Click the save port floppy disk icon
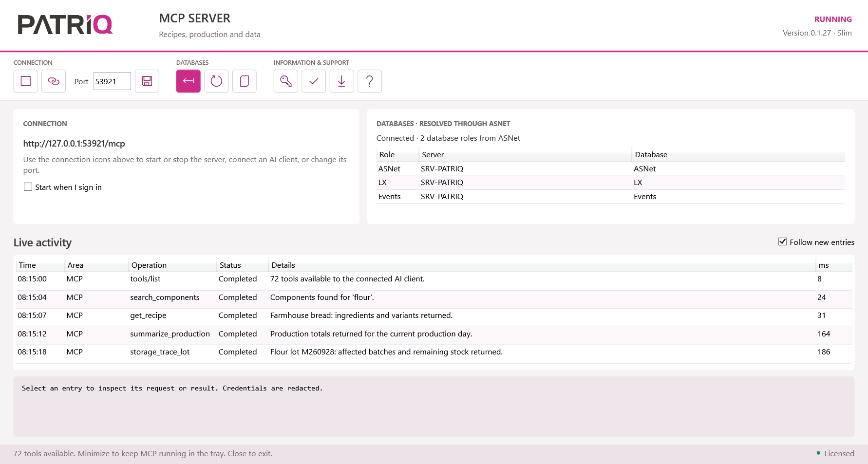 tap(147, 81)
